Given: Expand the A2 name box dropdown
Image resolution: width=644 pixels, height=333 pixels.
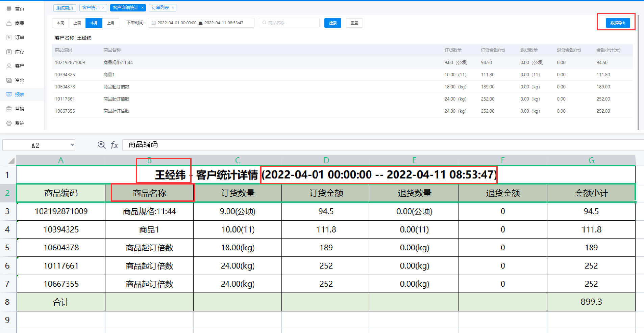Looking at the screenshot, I should tap(72, 145).
